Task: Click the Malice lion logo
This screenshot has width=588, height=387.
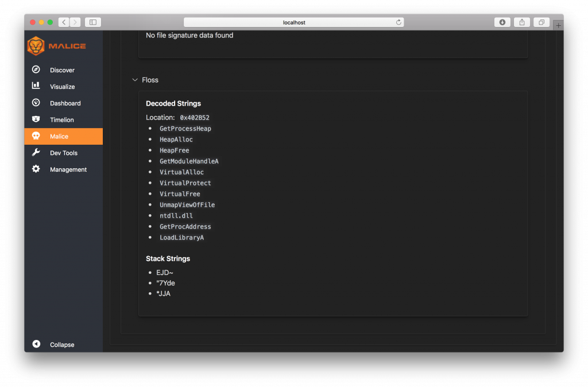Action: coord(36,46)
